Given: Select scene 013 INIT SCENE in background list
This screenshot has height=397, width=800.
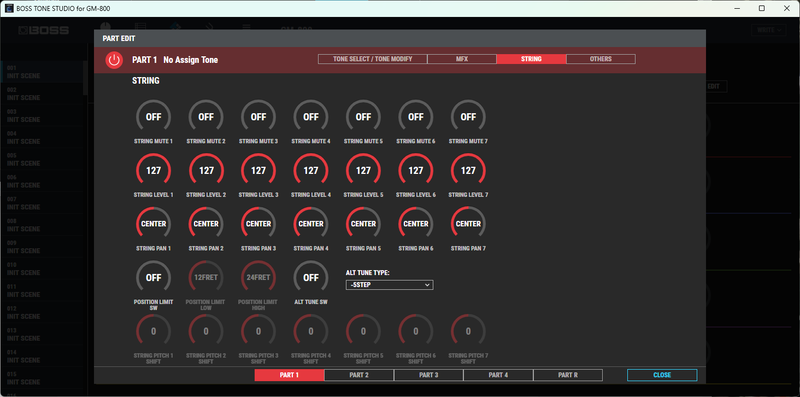Looking at the screenshot, I should click(41, 334).
